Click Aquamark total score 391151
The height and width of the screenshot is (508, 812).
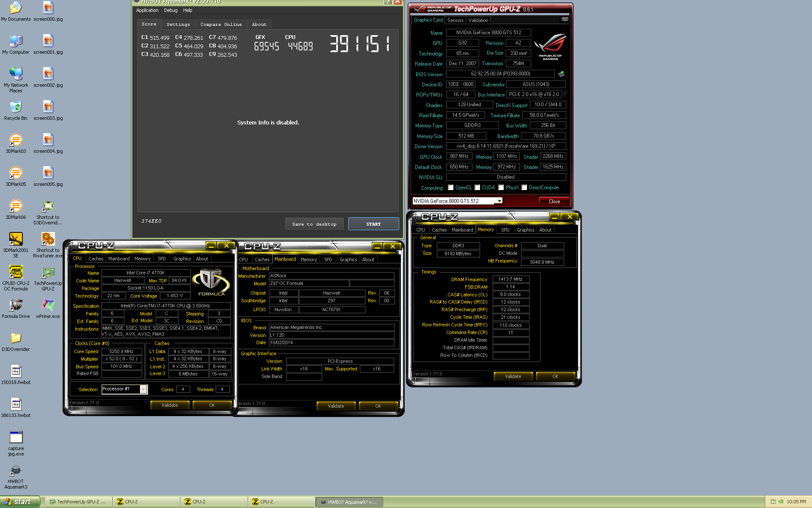[x=359, y=43]
